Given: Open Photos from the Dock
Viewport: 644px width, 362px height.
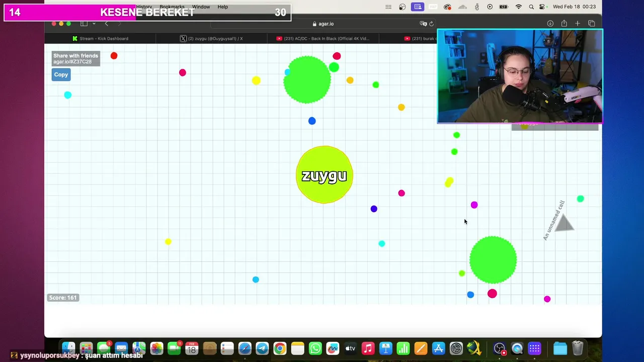Looking at the screenshot, I should [156, 348].
